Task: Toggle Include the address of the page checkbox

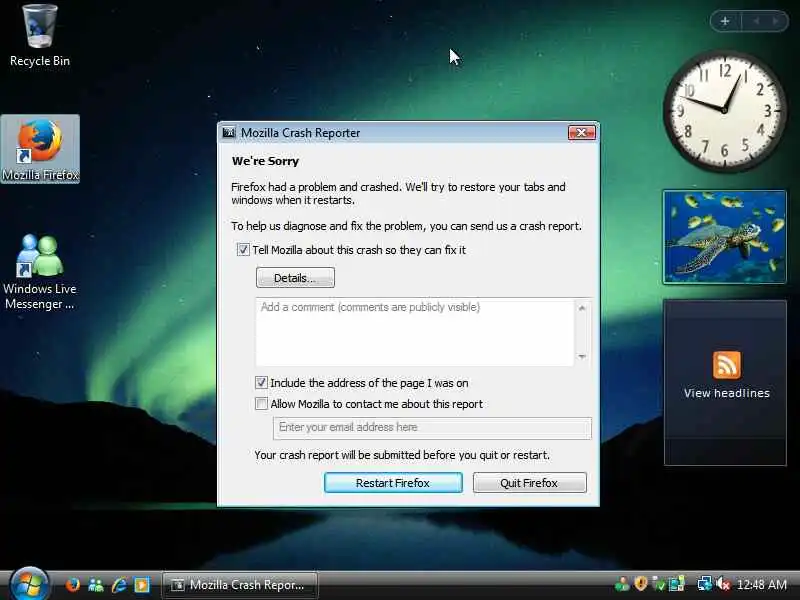Action: coord(261,383)
